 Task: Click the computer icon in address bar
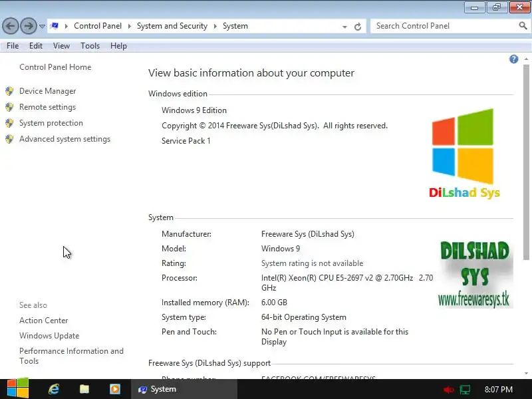click(55, 26)
